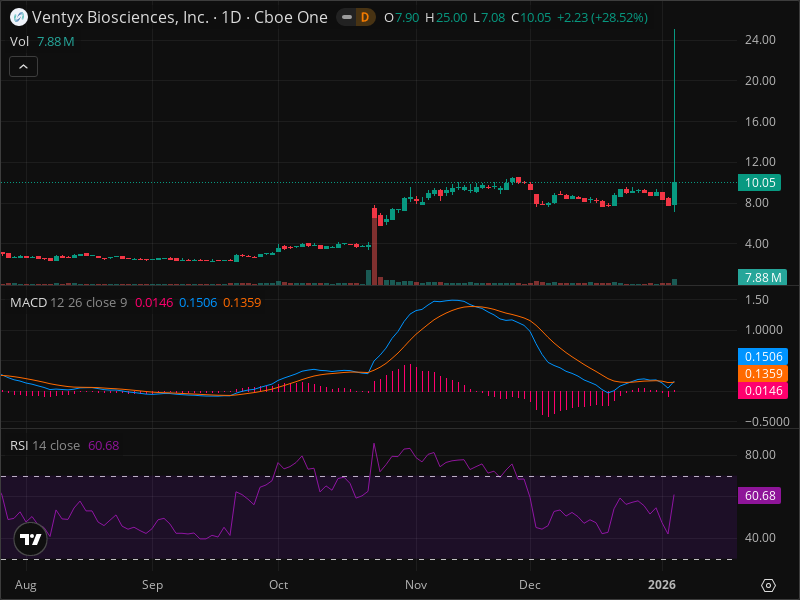Click the 2026 label on time axis
The width and height of the screenshot is (800, 600).
[x=662, y=585]
